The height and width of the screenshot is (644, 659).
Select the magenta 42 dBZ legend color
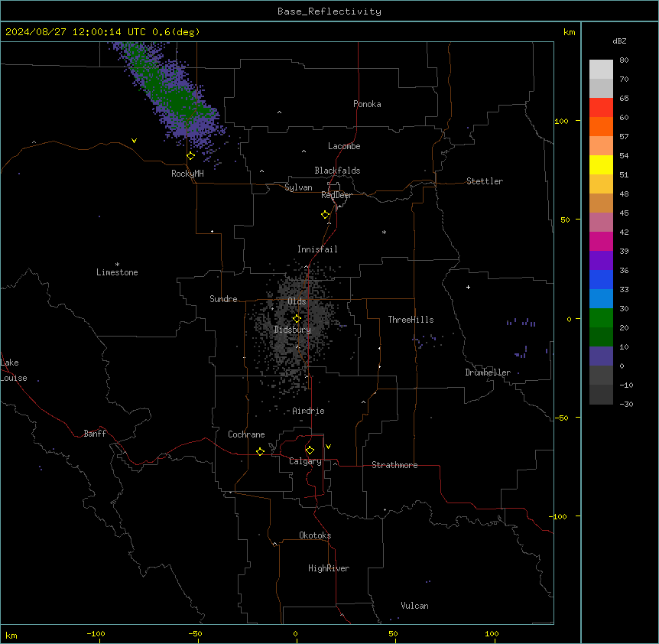[x=601, y=241]
